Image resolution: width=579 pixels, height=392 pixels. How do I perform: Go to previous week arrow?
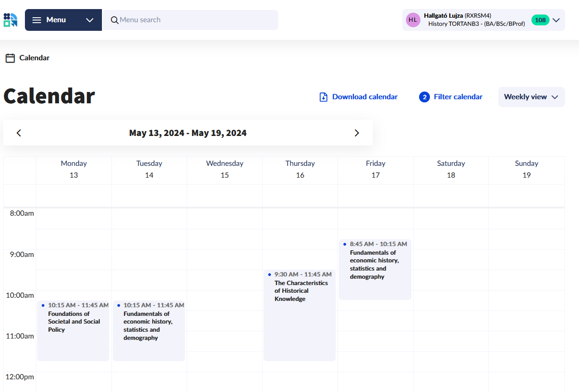[19, 133]
